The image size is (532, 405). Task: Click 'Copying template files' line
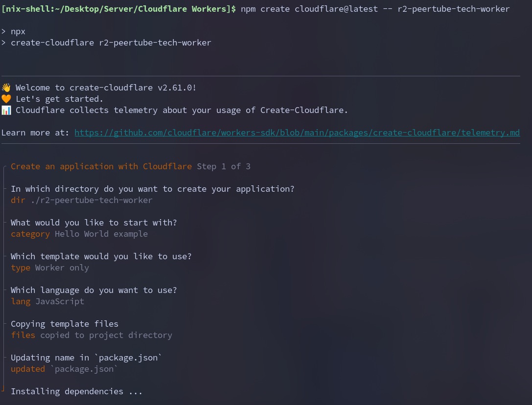65,324
